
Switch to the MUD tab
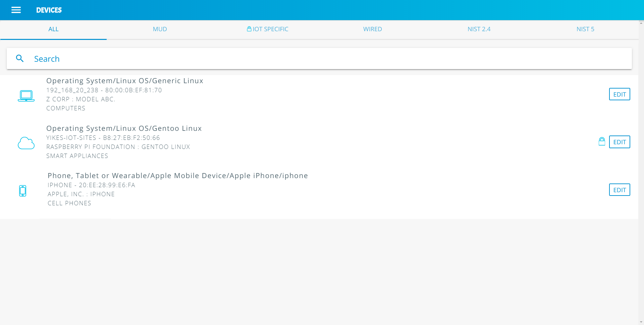tap(160, 29)
